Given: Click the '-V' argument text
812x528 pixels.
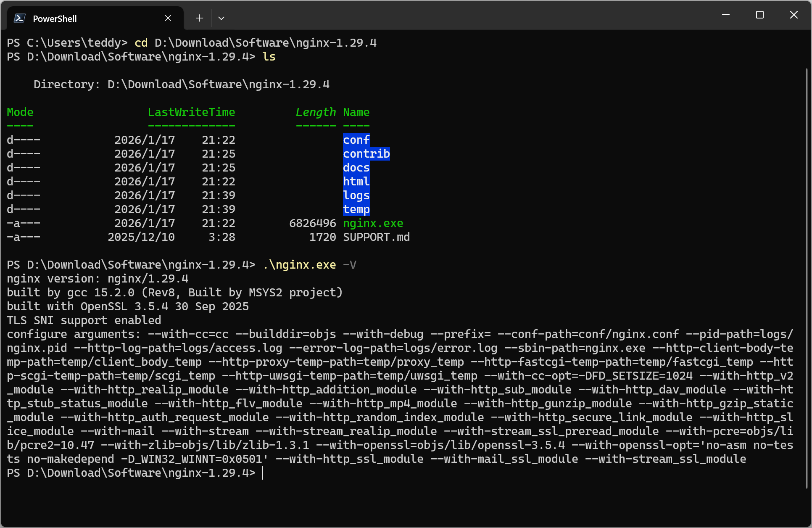Looking at the screenshot, I should (350, 265).
